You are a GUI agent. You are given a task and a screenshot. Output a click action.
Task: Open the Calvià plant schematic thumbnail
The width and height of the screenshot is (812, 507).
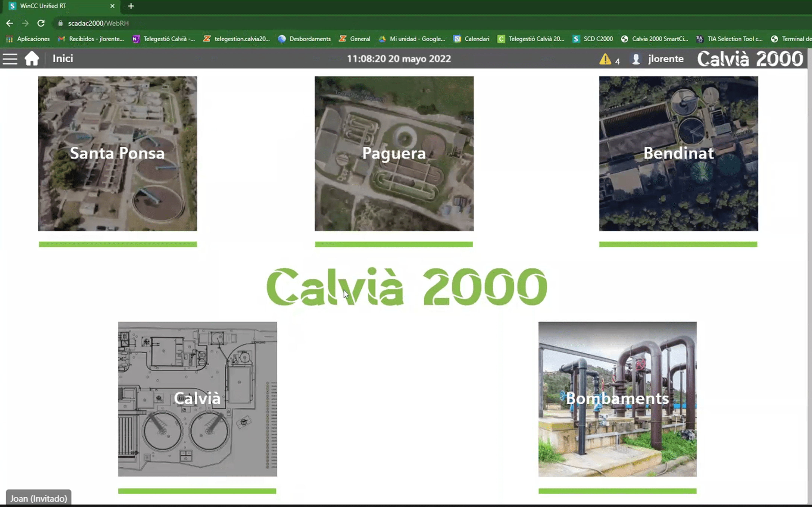coord(198,399)
